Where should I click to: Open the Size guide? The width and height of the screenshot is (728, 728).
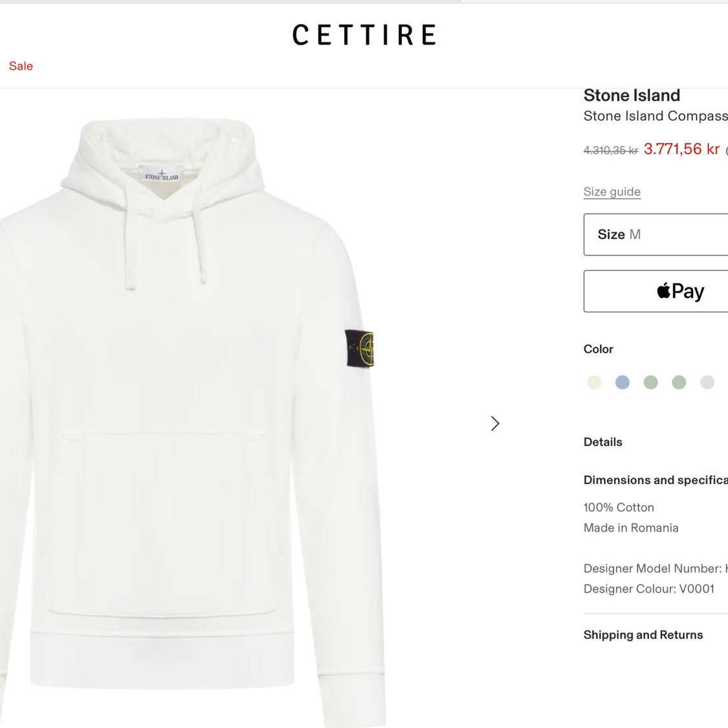[x=612, y=192]
